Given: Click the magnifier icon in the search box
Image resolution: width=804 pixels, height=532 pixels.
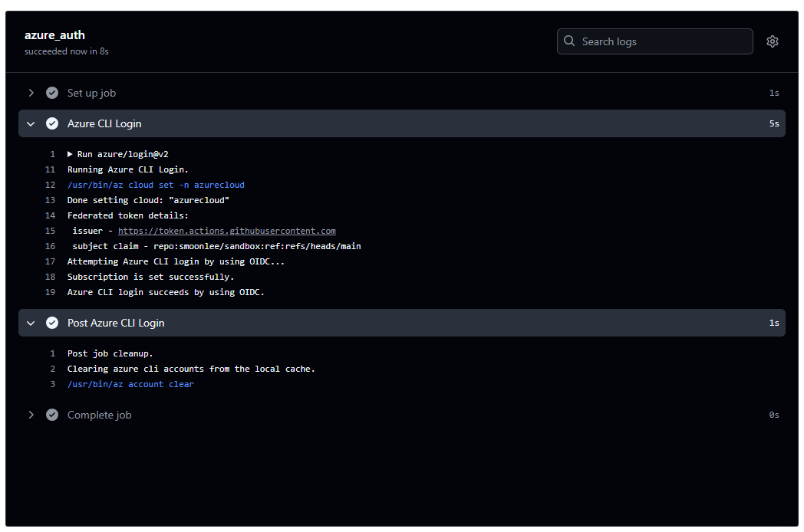Looking at the screenshot, I should pyautogui.click(x=569, y=41).
